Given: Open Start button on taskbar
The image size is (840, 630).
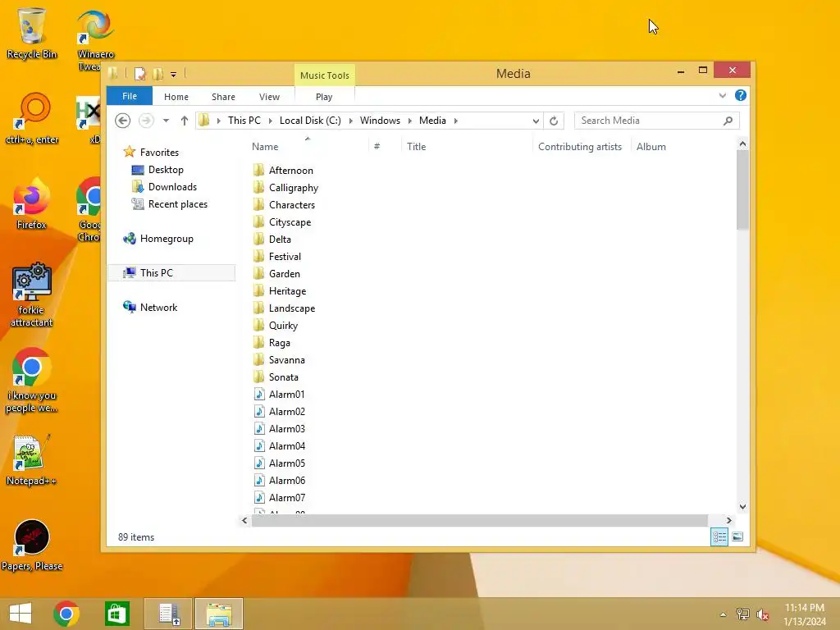Looking at the screenshot, I should click(21, 614).
